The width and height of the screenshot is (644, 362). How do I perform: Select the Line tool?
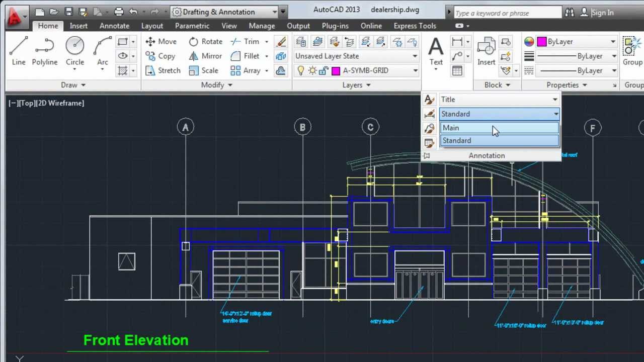point(18,48)
